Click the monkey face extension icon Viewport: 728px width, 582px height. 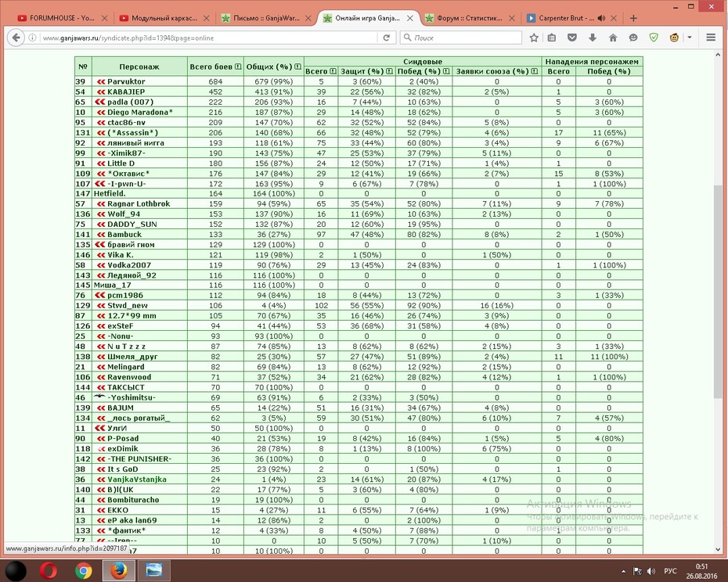pos(674,38)
